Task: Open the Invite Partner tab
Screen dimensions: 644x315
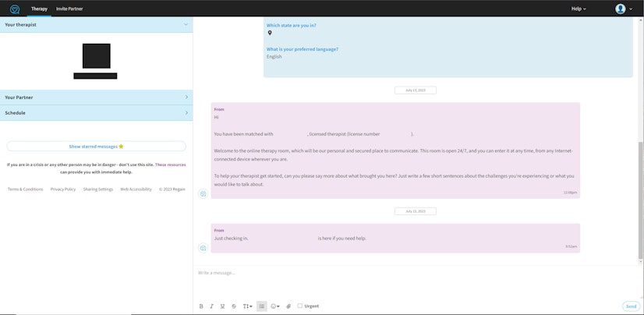Action: coord(69,9)
